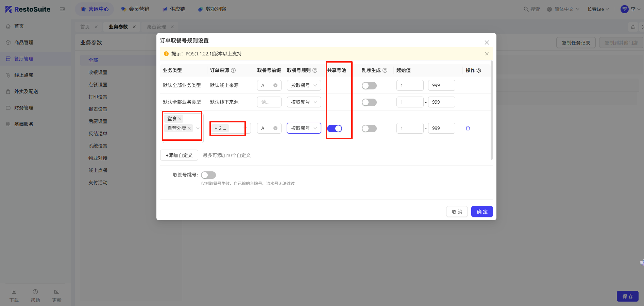
Task: Click help icon next to 订单来源
Action: coord(233,70)
